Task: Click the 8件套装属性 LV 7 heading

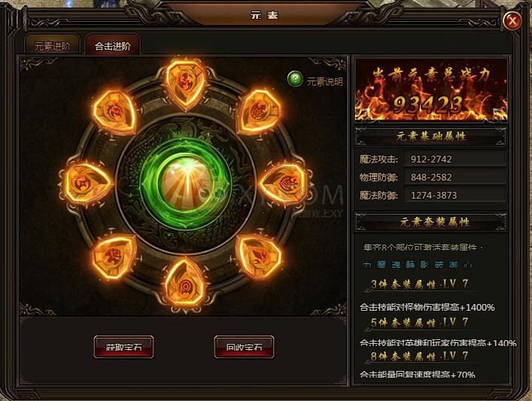Action: [419, 356]
